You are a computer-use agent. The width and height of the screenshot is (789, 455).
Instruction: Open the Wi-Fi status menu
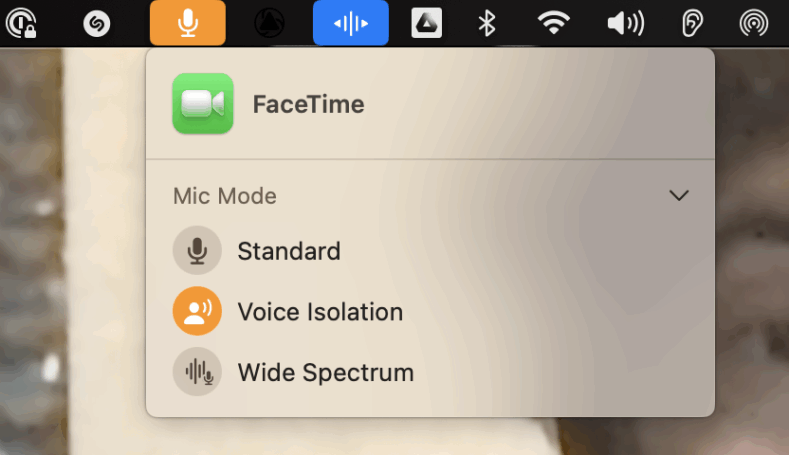pyautogui.click(x=554, y=23)
